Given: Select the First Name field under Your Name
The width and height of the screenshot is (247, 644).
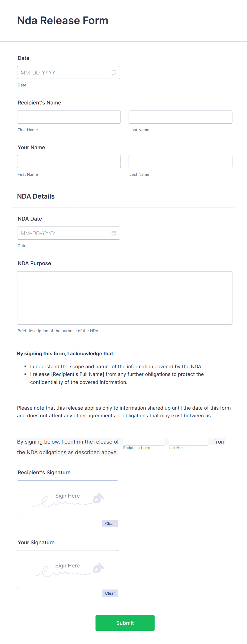Looking at the screenshot, I should [69, 161].
